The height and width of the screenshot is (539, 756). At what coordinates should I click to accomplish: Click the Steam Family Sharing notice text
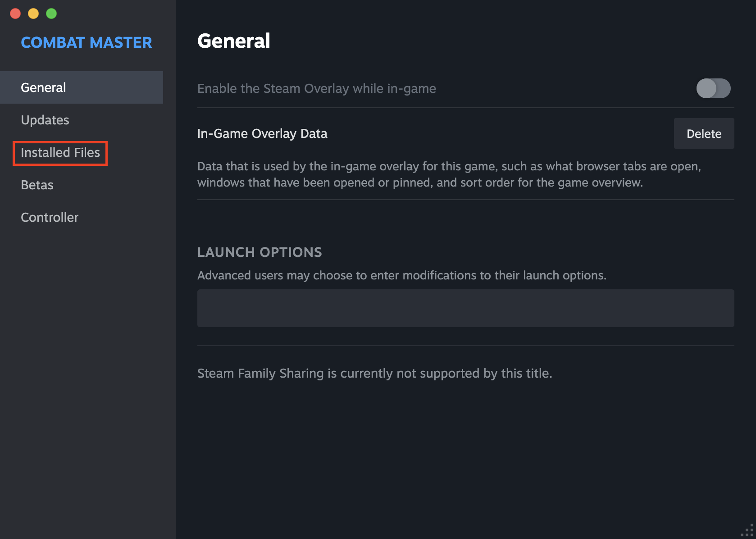[x=375, y=373]
